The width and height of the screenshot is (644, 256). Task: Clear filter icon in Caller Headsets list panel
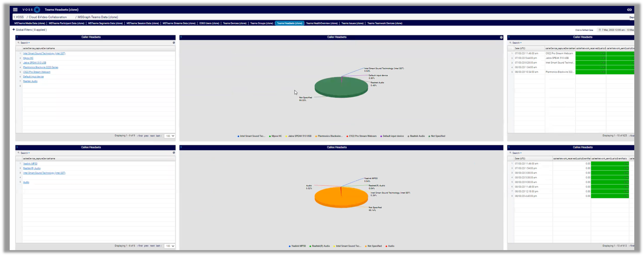174,43
